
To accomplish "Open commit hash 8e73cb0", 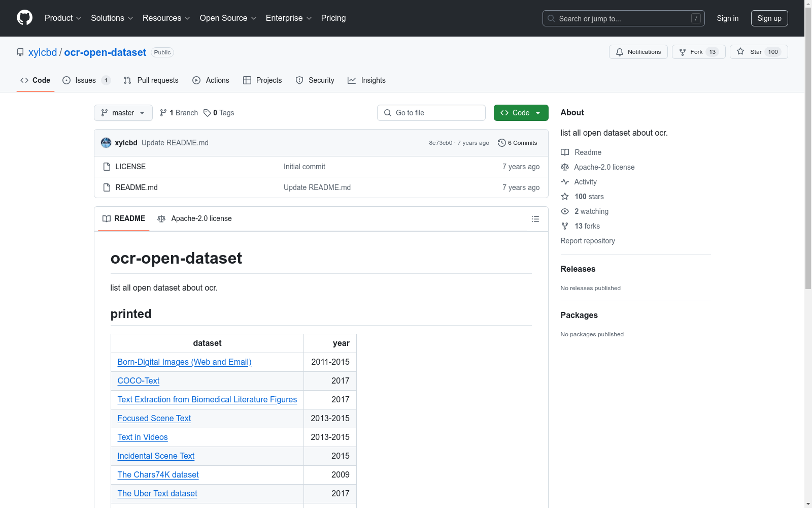I will click(x=441, y=143).
